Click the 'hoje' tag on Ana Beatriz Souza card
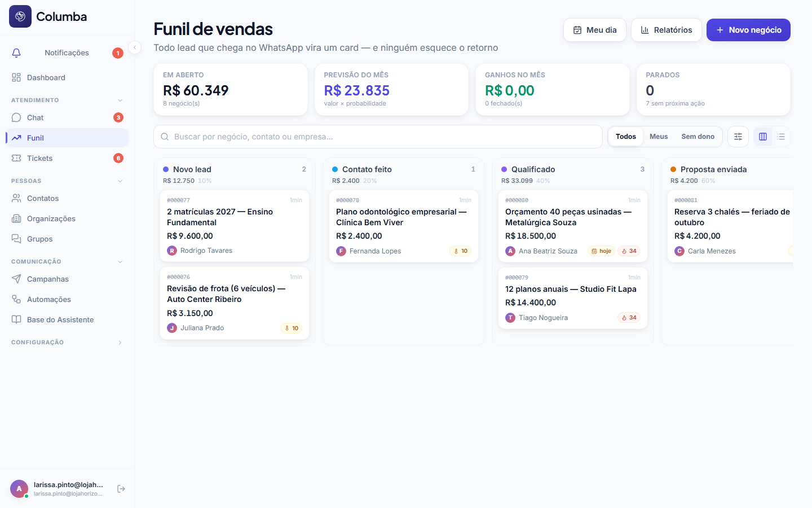 point(601,251)
